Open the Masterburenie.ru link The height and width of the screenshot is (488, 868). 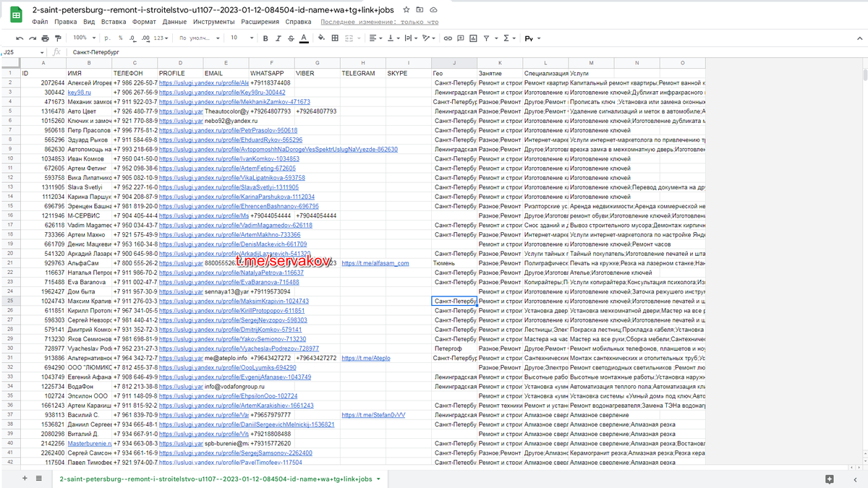pyautogui.click(x=89, y=442)
